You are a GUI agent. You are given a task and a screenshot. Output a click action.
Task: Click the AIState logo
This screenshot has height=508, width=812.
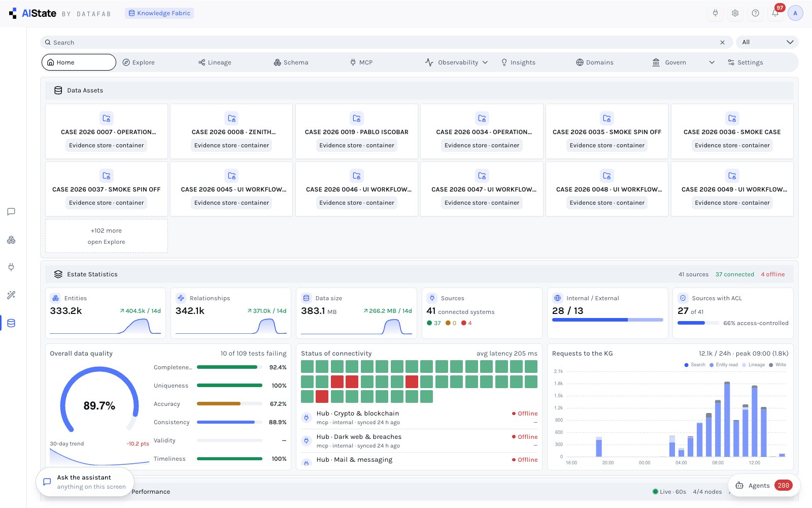32,13
